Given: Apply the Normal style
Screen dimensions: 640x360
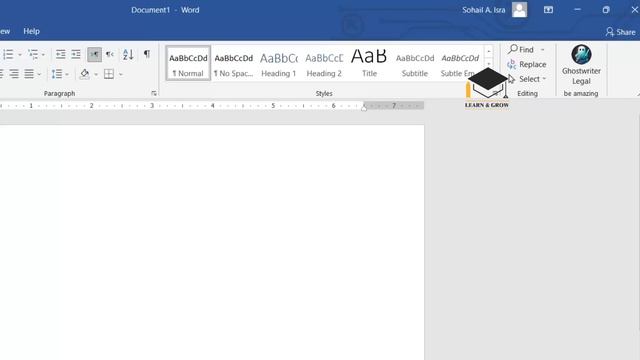Looking at the screenshot, I should (x=188, y=63).
